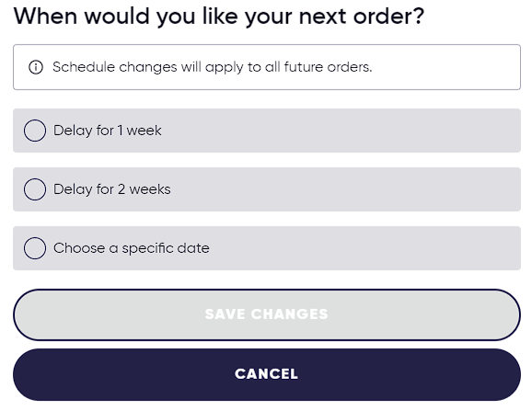Click the 'Schedule changes will apply' notice text
The image size is (532, 411).
click(212, 67)
